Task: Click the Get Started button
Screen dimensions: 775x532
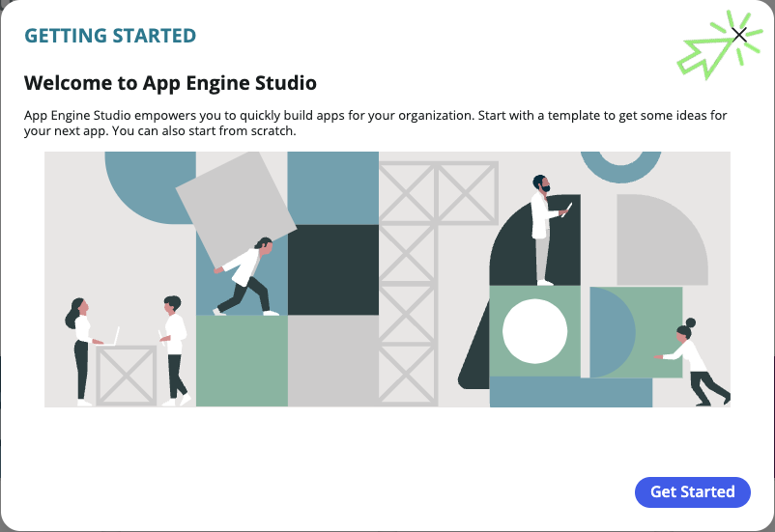Action: [692, 491]
